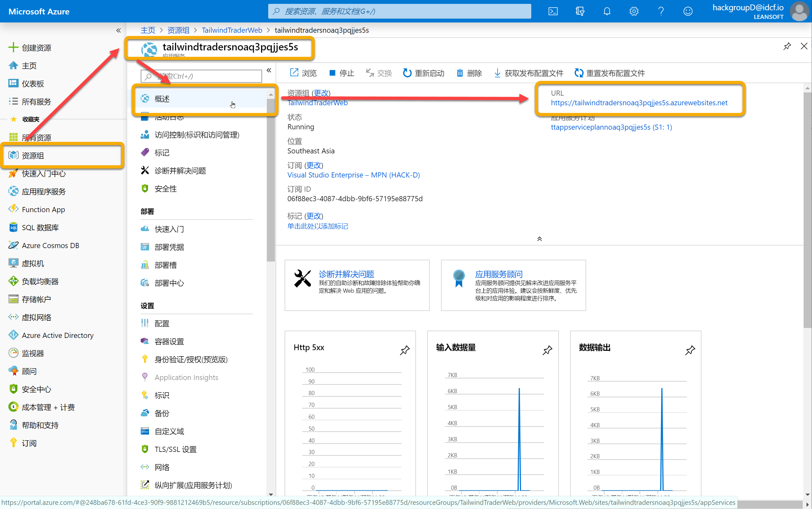Open Visual Studio Enterprise subscription link
Viewport: 812px width, 509px height.
(353, 175)
